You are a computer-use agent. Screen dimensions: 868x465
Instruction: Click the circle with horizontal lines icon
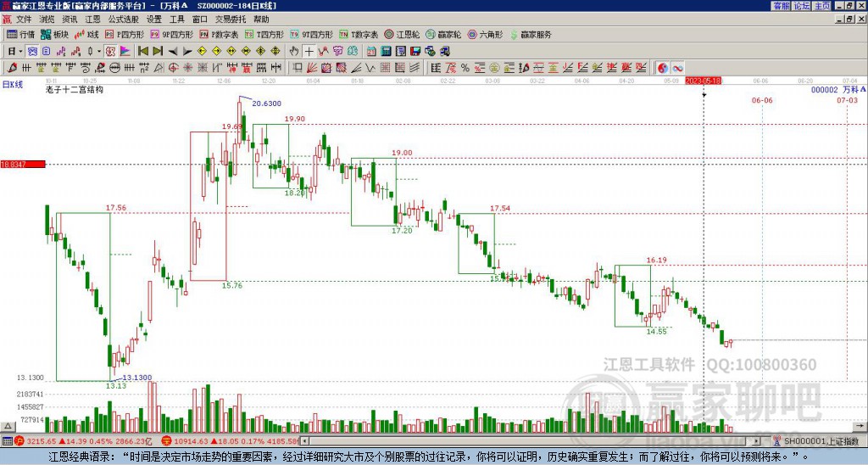click(114, 68)
